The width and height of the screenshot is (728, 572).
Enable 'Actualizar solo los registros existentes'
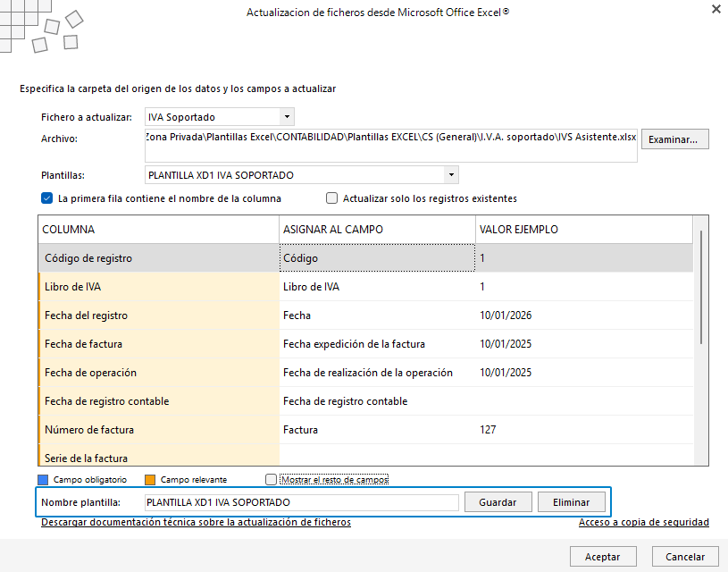point(331,198)
